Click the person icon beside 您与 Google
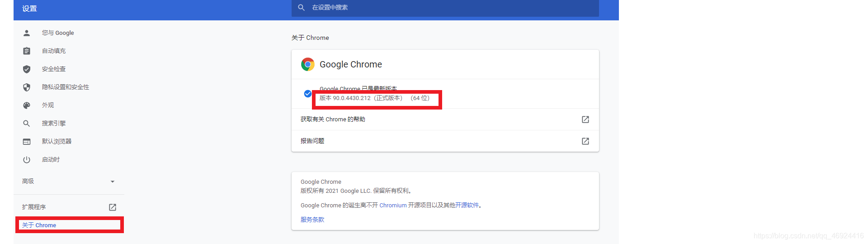This screenshot has width=868, height=244. coord(27,33)
